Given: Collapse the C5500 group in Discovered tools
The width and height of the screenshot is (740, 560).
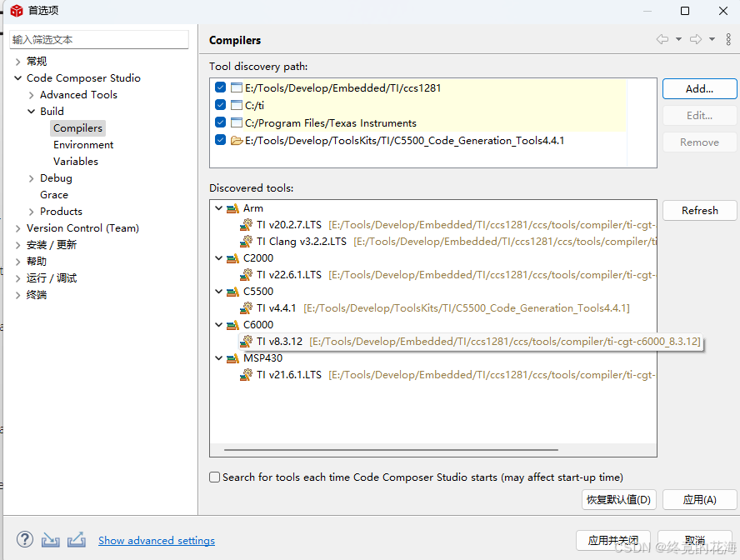Looking at the screenshot, I should coord(218,292).
